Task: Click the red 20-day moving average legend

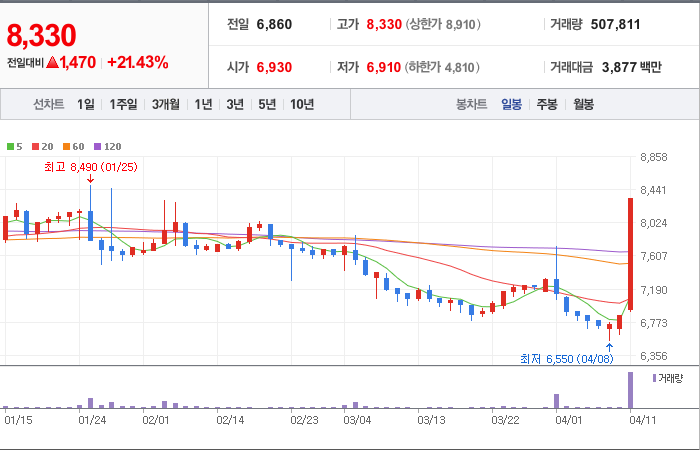Action: click(42, 146)
